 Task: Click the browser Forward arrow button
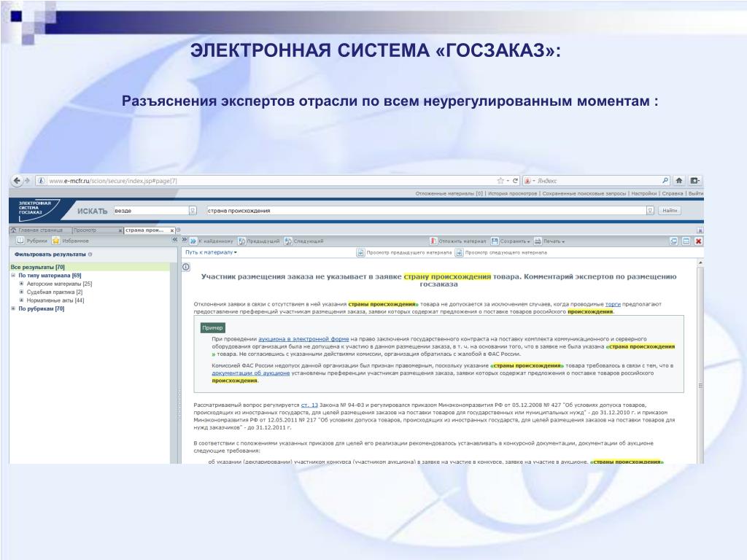click(27, 181)
